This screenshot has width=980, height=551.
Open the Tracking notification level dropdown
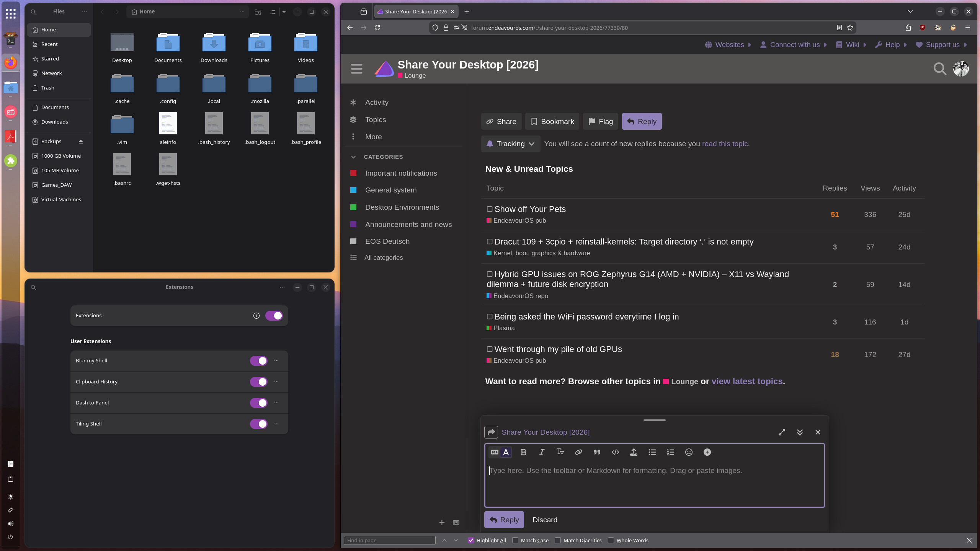pyautogui.click(x=511, y=144)
